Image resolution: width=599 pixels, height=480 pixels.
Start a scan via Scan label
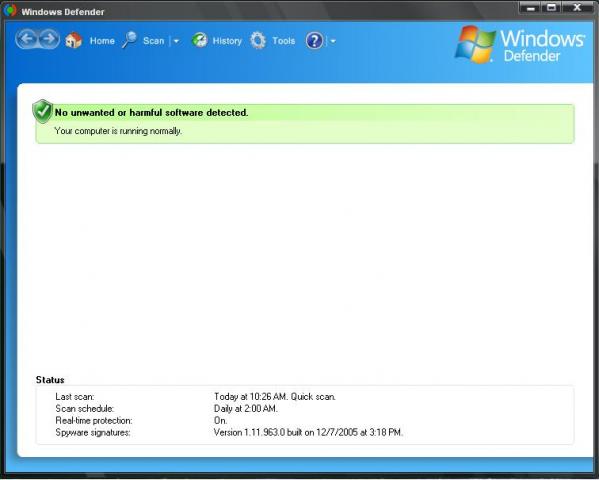point(153,41)
